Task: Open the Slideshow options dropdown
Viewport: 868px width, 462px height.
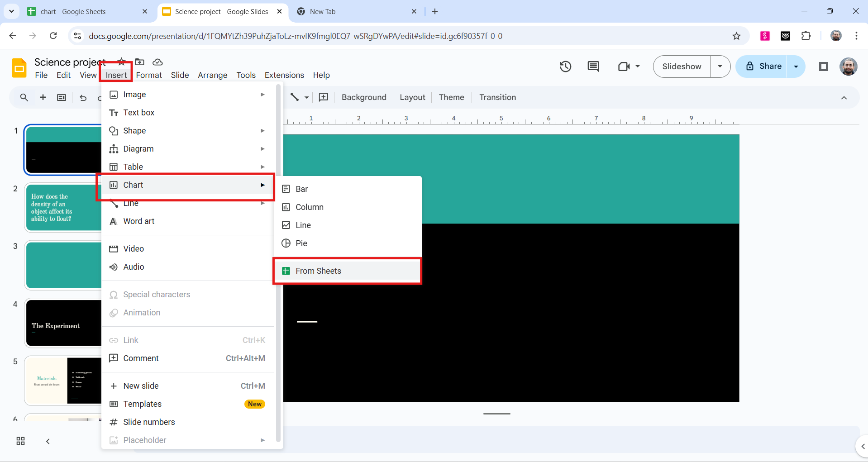Action: tap(720, 66)
